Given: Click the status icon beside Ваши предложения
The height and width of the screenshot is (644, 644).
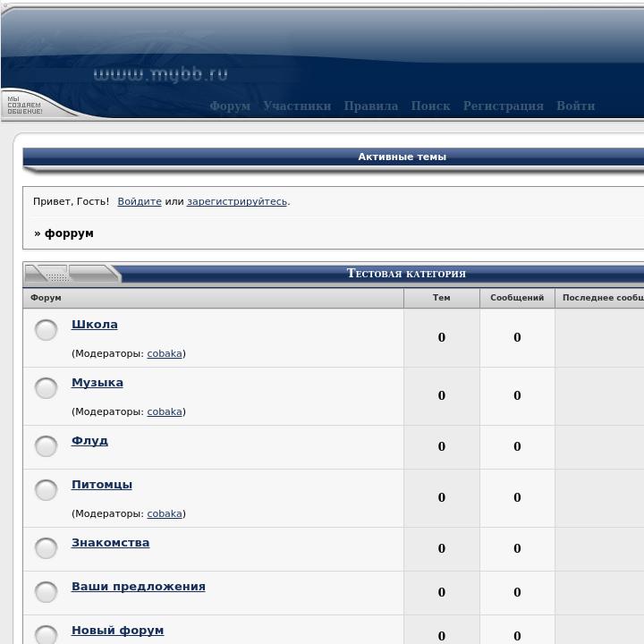Looking at the screenshot, I should click(x=46, y=592).
